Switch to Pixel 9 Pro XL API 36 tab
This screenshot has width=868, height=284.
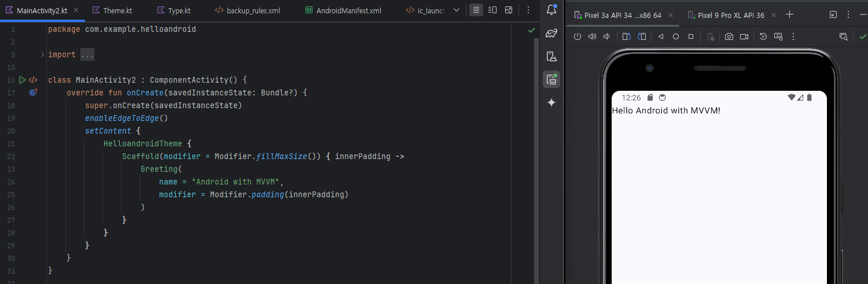pyautogui.click(x=730, y=15)
